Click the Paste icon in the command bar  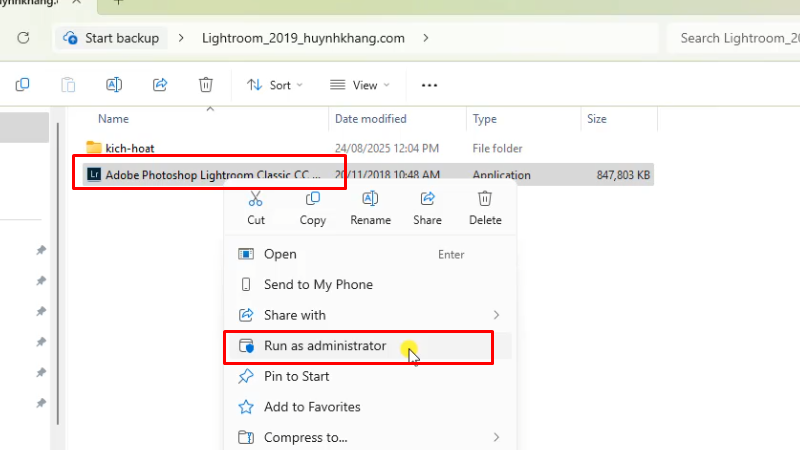tap(68, 85)
